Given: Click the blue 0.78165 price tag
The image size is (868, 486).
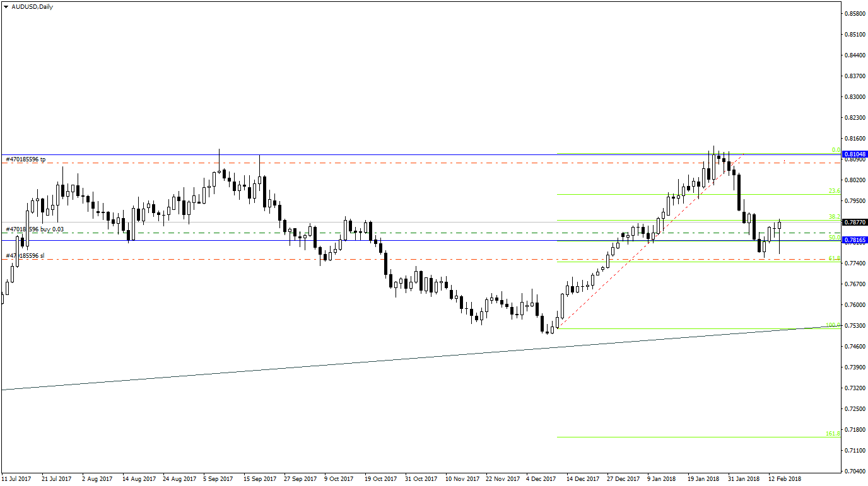Looking at the screenshot, I should point(855,240).
